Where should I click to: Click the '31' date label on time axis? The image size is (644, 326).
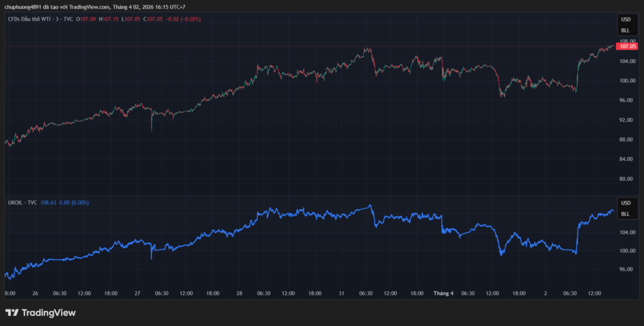[341, 293]
